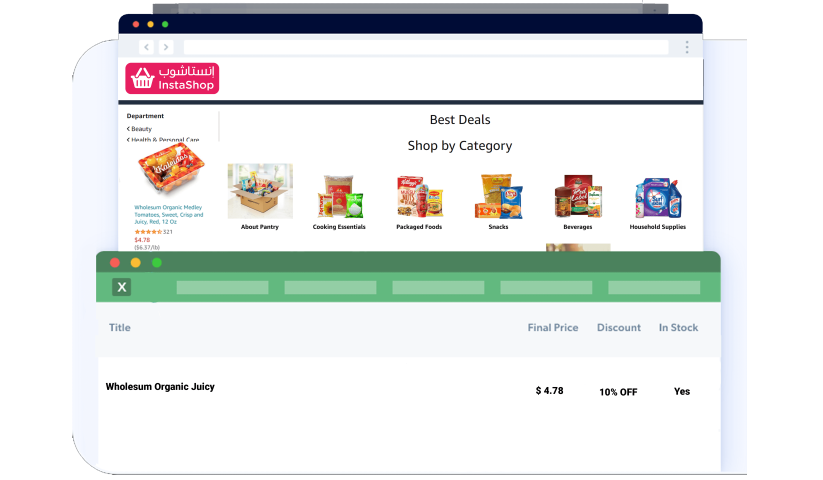Viewport: 823px width, 480px height.
Task: Click the Discount column header
Action: (x=619, y=327)
